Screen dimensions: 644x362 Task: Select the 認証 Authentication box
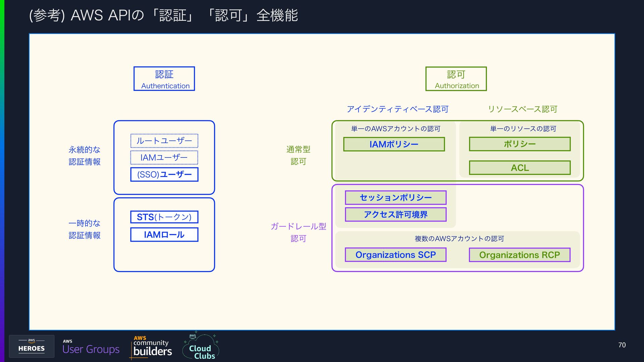coord(164,79)
